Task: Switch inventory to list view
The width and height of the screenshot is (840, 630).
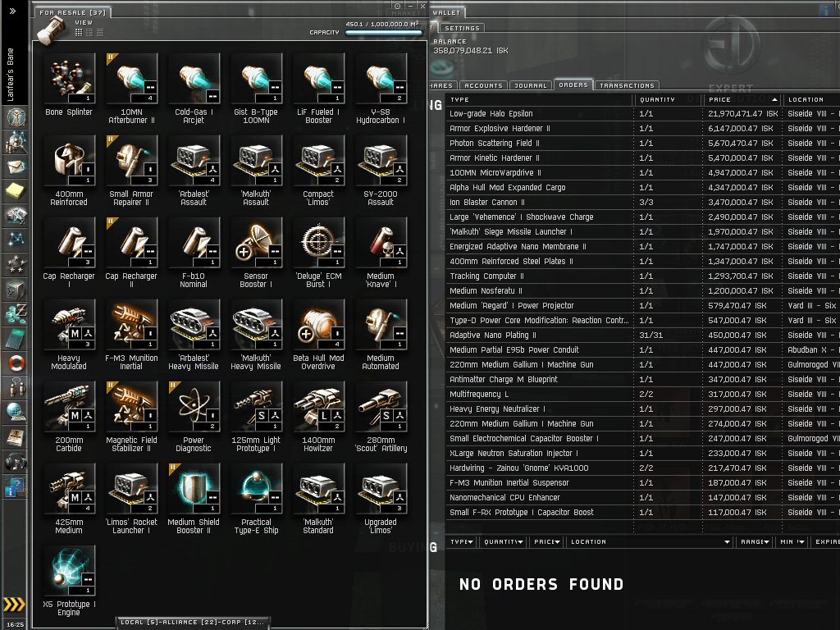Action: pos(100,32)
